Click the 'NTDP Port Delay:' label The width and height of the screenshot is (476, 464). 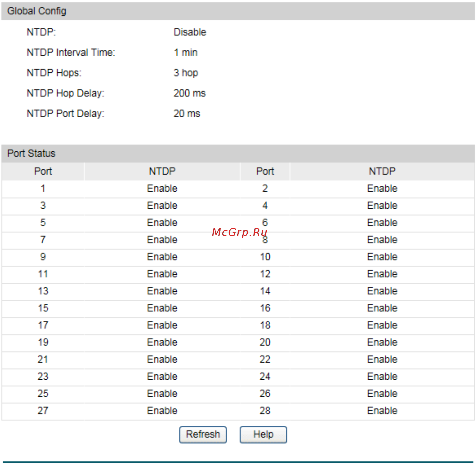click(x=65, y=114)
